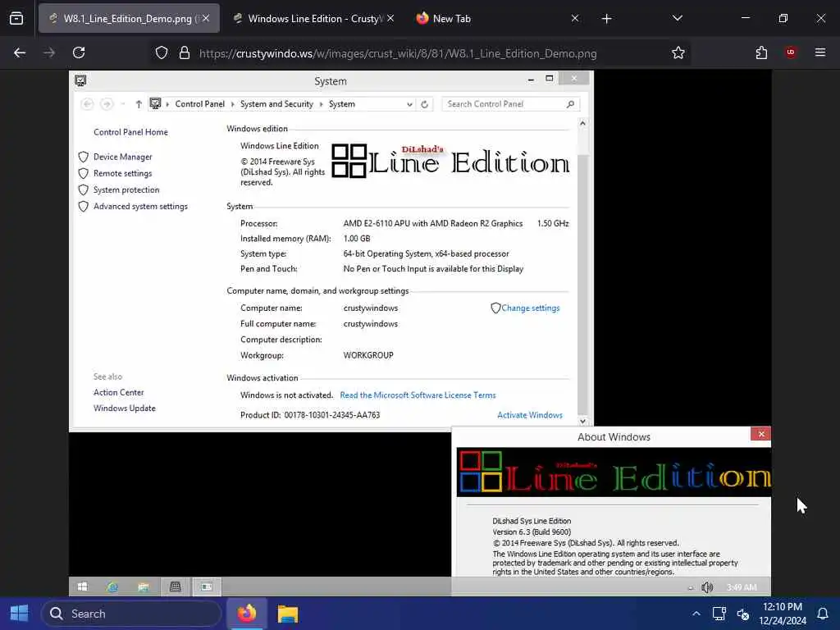This screenshot has width=840, height=630.
Task: Open a new browser tab
Action: [606, 19]
